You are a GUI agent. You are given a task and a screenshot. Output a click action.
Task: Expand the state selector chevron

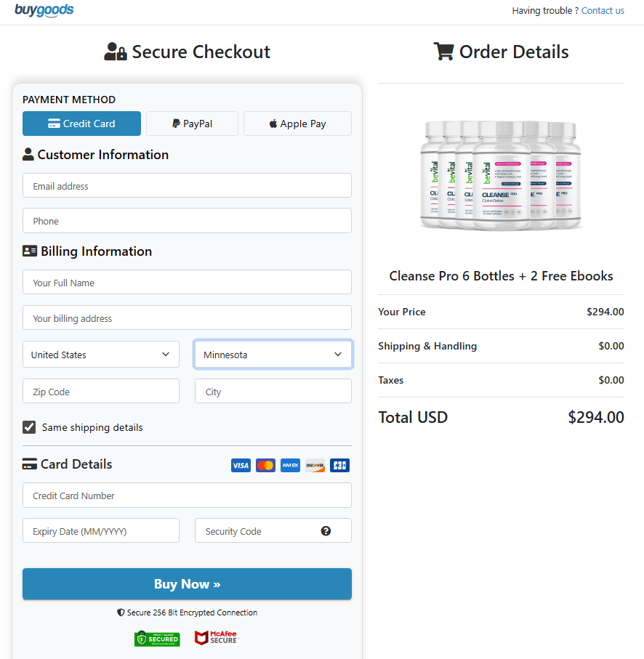pyautogui.click(x=337, y=354)
